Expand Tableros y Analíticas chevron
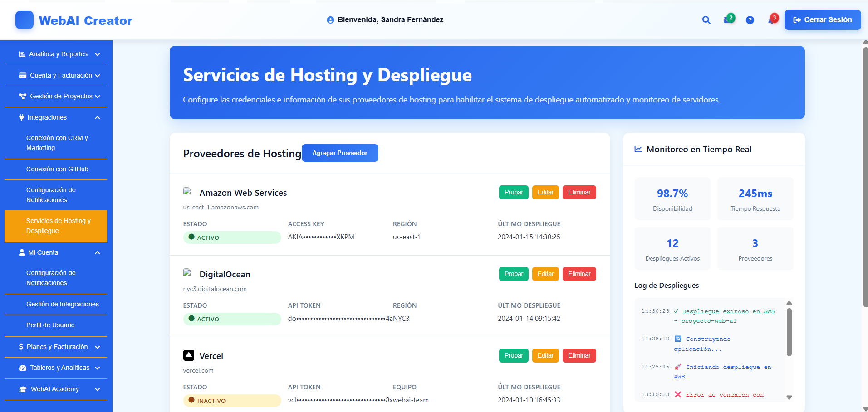868x412 pixels. [97, 368]
